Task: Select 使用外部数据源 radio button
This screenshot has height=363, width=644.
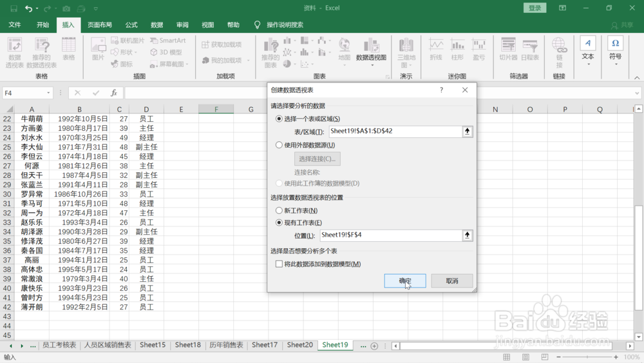Action: pos(279,144)
